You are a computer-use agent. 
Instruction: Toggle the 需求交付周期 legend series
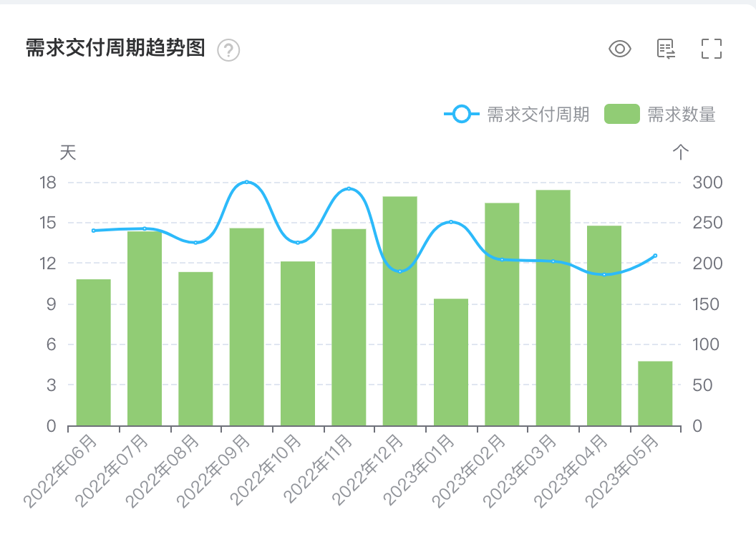click(516, 115)
